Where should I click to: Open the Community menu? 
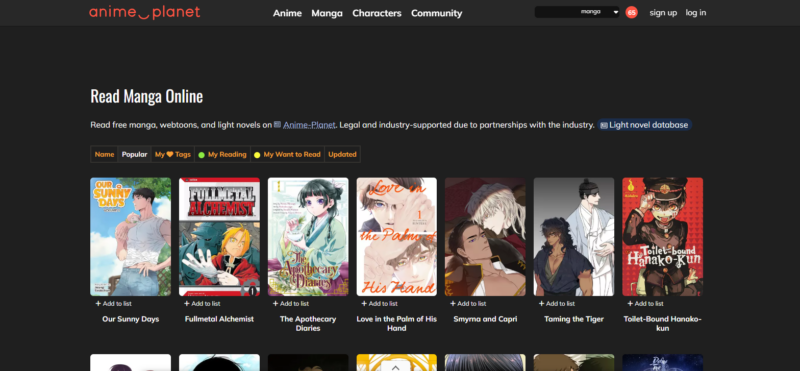coord(437,13)
